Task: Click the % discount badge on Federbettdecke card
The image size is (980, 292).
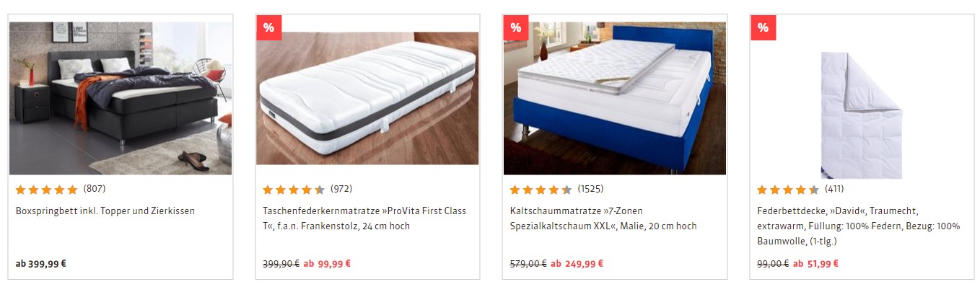Action: 763,28
